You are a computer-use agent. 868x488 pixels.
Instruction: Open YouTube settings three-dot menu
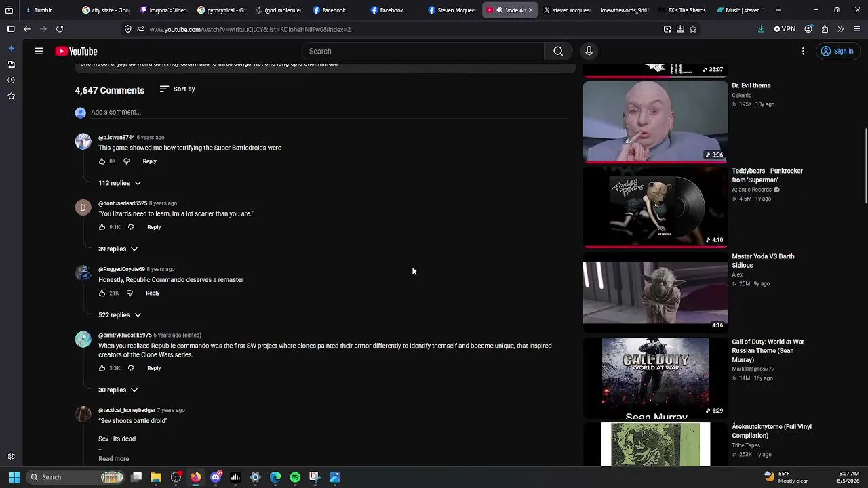point(803,52)
